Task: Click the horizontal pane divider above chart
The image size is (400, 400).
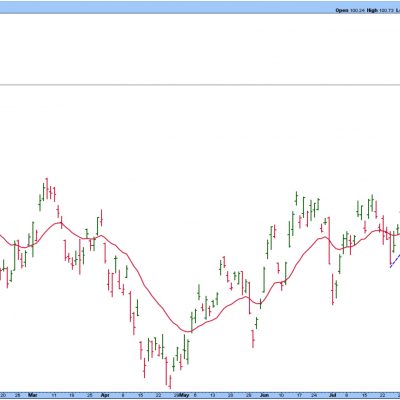Action: coord(200,85)
